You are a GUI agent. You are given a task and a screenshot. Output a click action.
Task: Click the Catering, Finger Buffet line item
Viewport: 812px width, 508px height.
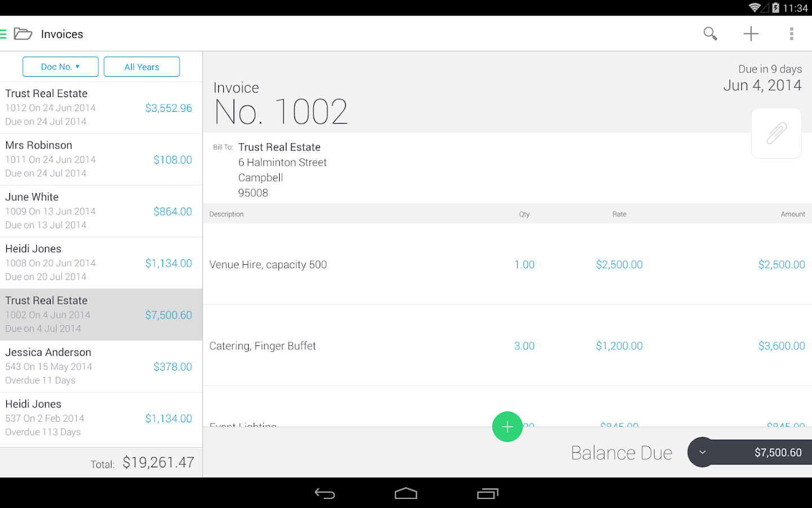pos(263,345)
